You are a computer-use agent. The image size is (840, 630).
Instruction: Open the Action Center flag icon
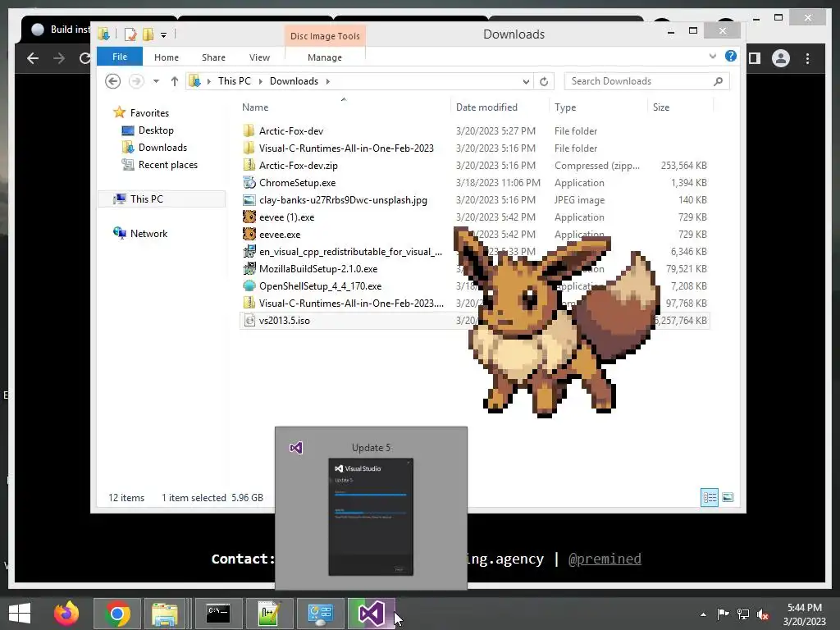pyautogui.click(x=723, y=614)
